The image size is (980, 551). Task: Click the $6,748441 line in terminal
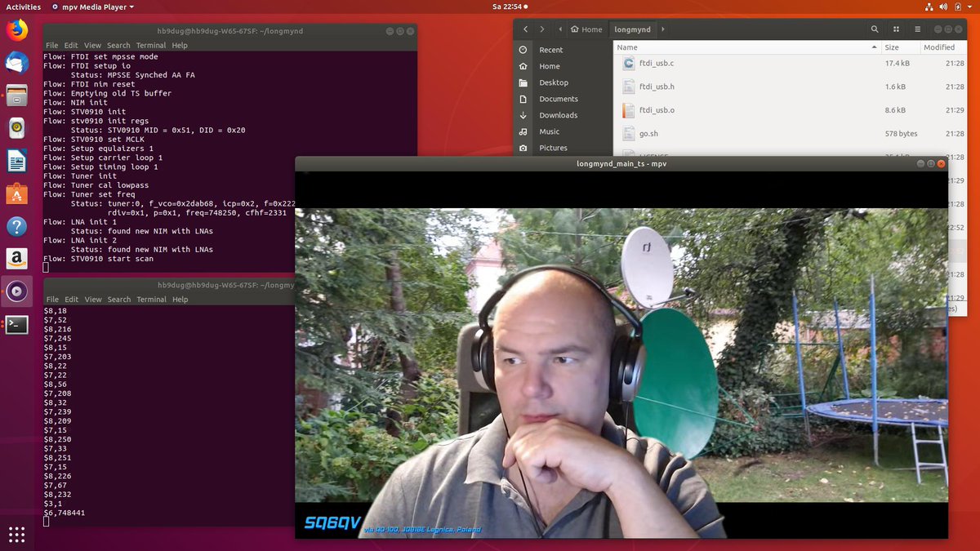pos(65,513)
